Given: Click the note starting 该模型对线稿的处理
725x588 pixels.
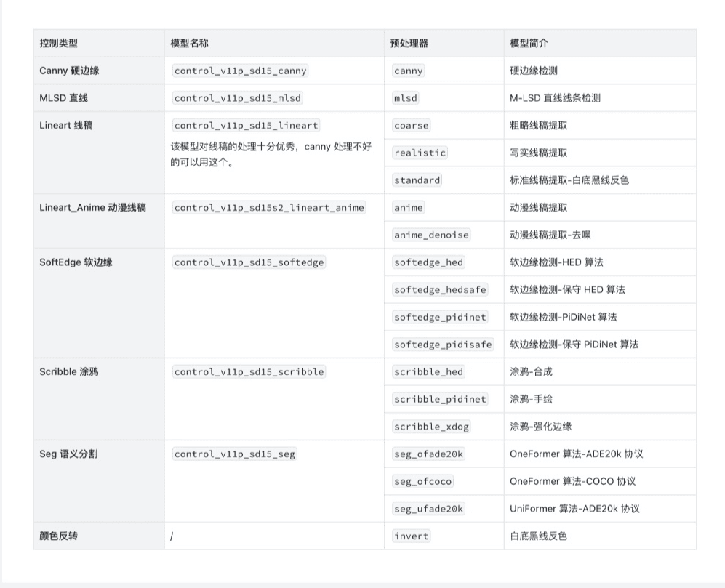Looking at the screenshot, I should coord(271,154).
